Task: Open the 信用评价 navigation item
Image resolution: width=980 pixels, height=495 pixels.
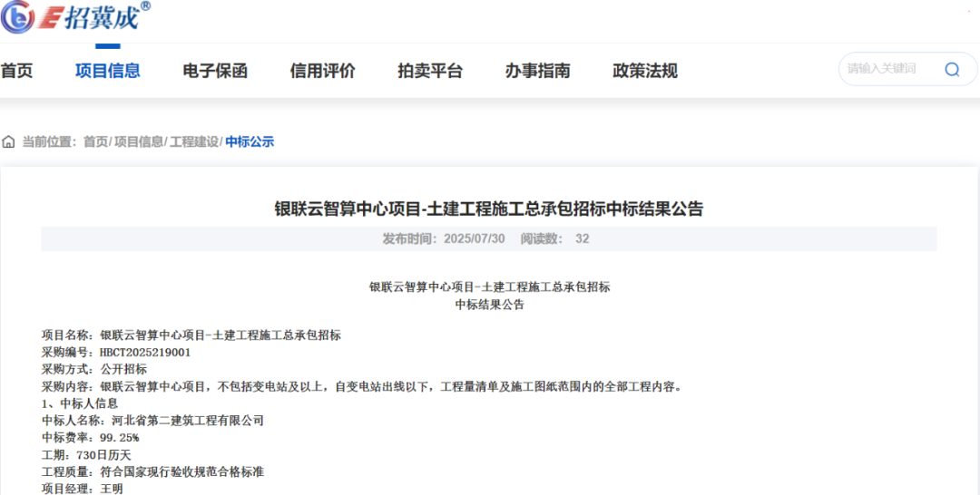Action: (x=322, y=71)
